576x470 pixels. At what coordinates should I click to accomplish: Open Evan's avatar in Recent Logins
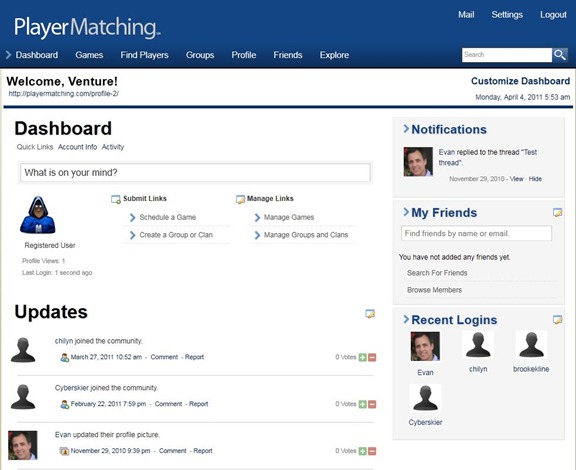point(425,346)
